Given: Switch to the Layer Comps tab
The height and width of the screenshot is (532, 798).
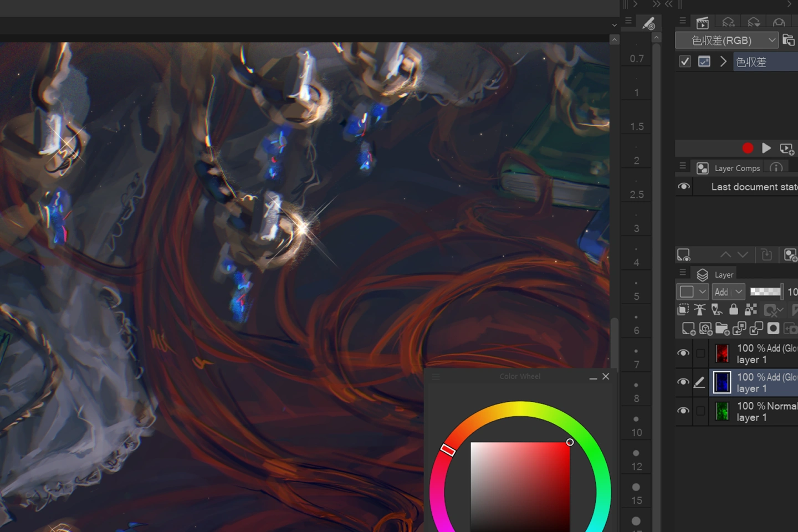Looking at the screenshot, I should pyautogui.click(x=728, y=168).
